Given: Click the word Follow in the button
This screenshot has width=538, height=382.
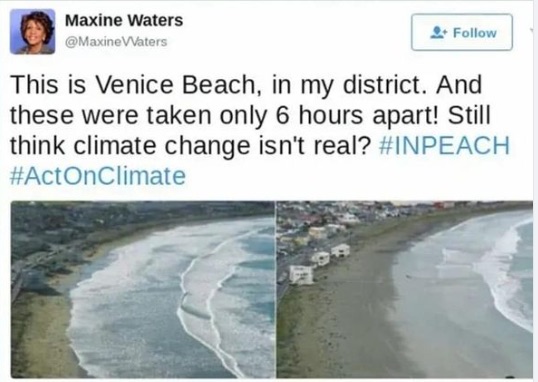Looking at the screenshot, I should pyautogui.click(x=475, y=33).
